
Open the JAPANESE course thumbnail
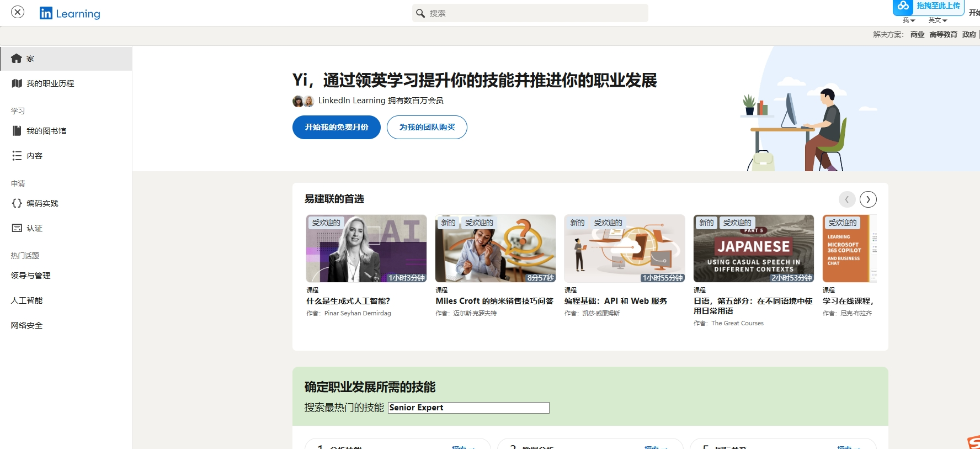754,249
